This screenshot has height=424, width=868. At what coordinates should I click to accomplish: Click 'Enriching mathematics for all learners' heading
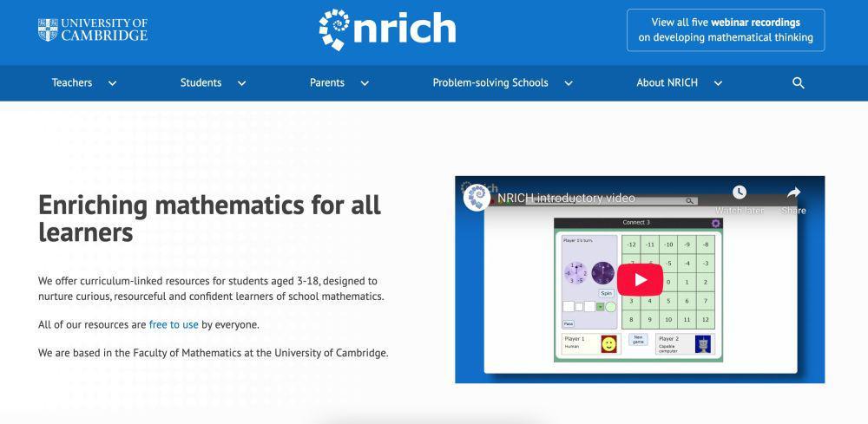point(210,219)
